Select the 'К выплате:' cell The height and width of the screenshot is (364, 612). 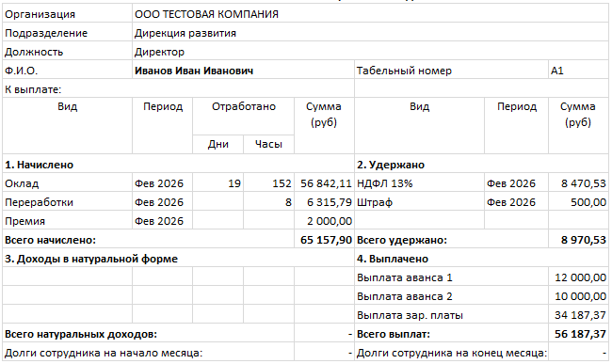(x=178, y=89)
